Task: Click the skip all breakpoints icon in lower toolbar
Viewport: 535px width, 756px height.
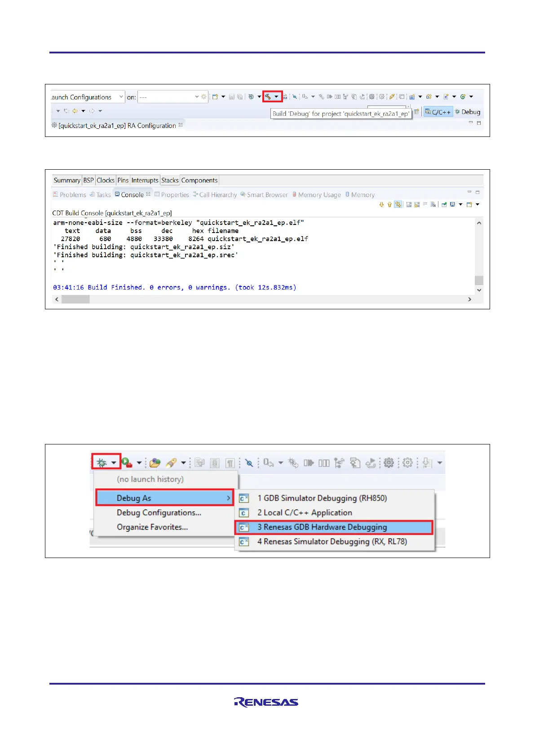Action: tap(249, 462)
